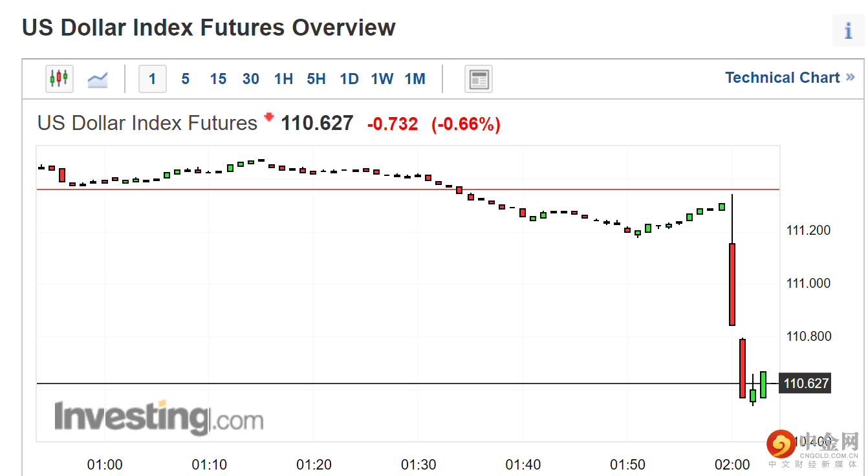The image size is (868, 476).
Task: Select the 5 minute timeframe
Action: [x=186, y=79]
